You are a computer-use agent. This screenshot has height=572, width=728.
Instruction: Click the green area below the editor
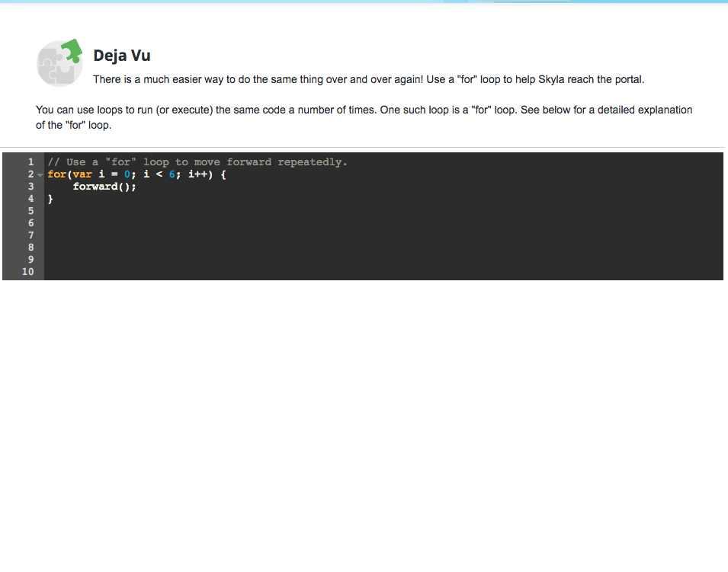tap(364, 427)
